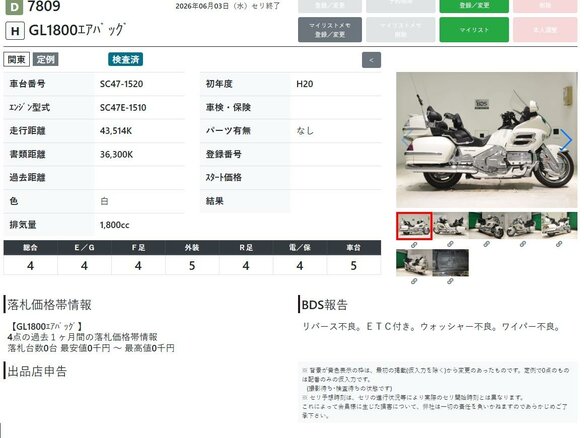Image resolution: width=584 pixels, height=438 pixels.
Task: Click the top green 登録/変更 button
Action: 474,6
